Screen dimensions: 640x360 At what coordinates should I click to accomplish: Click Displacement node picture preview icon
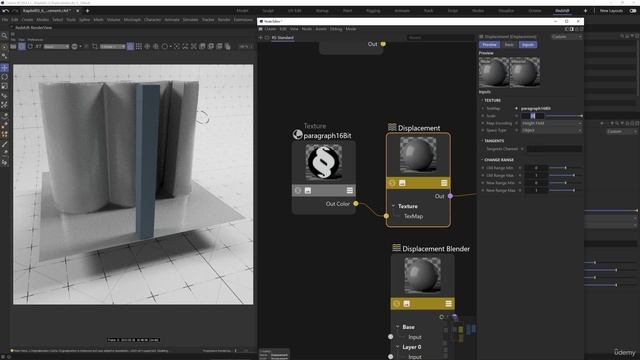402,183
